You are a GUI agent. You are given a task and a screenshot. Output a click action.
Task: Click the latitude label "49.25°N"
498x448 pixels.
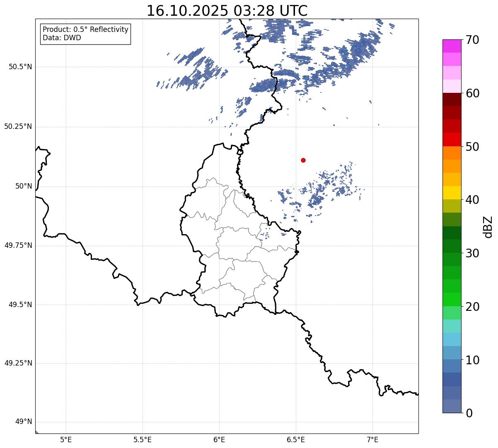pos(18,363)
